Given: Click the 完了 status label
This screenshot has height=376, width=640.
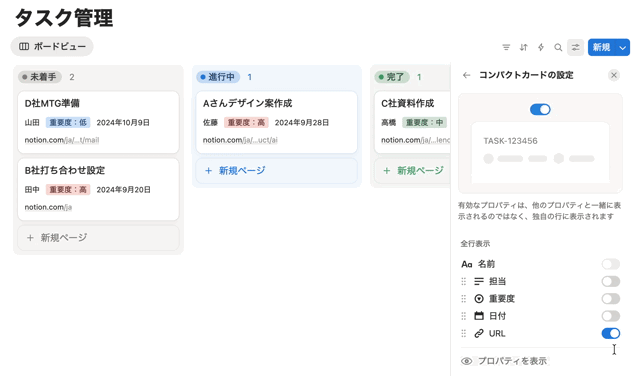Looking at the screenshot, I should click(x=392, y=77).
